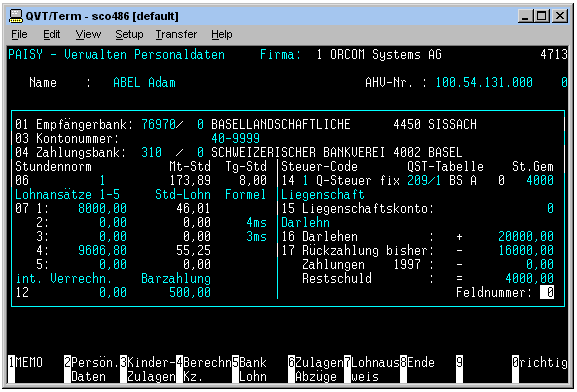Open the Edit menu

[52, 34]
